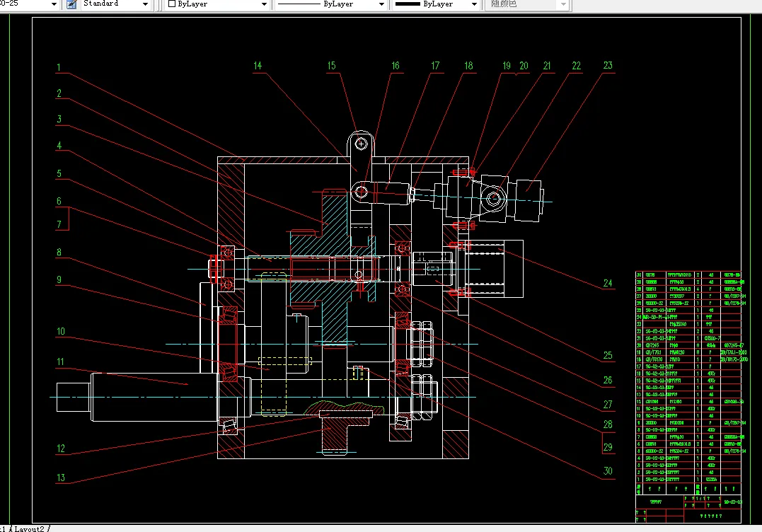Image resolution: width=762 pixels, height=532 pixels.
Task: Select part callout number 3
Action: [59, 119]
